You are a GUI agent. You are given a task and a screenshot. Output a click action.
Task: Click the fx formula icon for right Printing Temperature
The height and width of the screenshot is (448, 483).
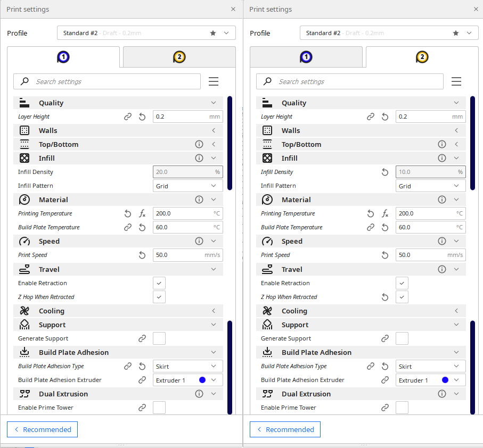384,213
